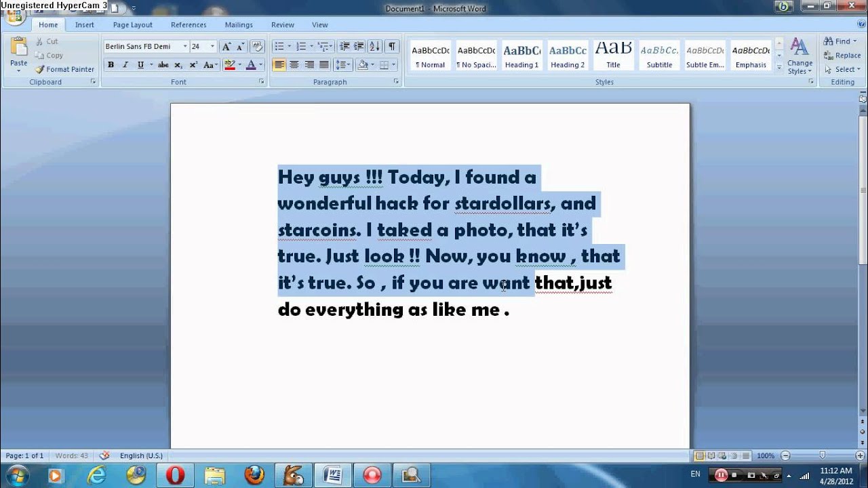This screenshot has height=488, width=868.
Task: Click the font color swatch
Action: [251, 65]
